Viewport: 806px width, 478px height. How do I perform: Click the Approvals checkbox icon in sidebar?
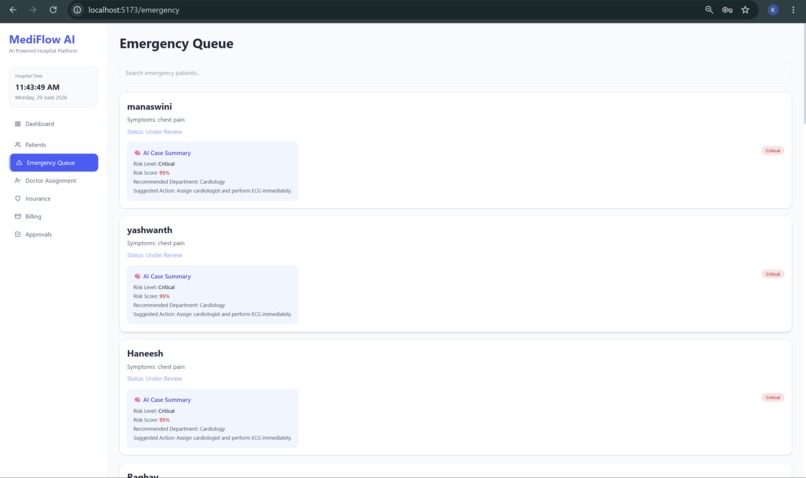click(x=18, y=234)
